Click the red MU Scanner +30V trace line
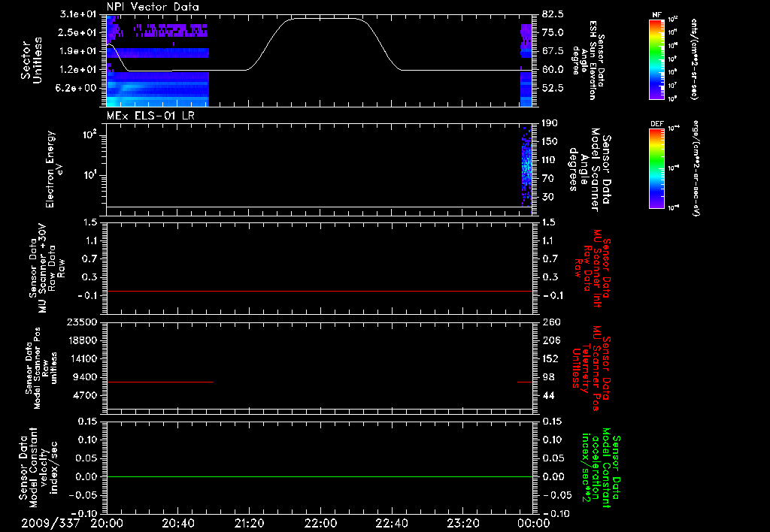The image size is (770, 532). pos(319,291)
